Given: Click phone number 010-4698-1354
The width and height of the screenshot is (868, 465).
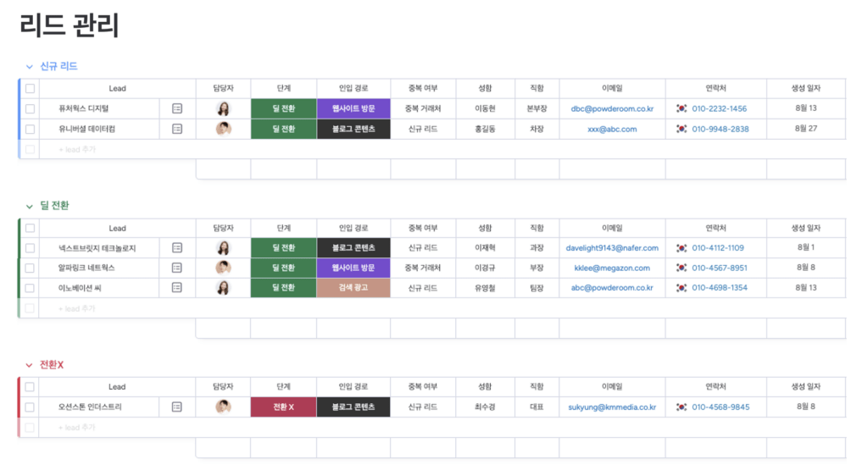Looking at the screenshot, I should tap(720, 288).
